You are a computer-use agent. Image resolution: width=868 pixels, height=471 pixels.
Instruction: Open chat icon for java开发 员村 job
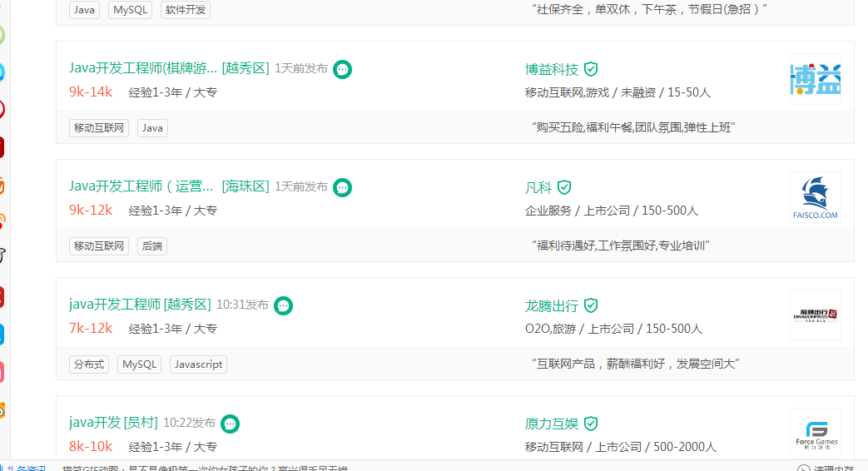pyautogui.click(x=231, y=424)
